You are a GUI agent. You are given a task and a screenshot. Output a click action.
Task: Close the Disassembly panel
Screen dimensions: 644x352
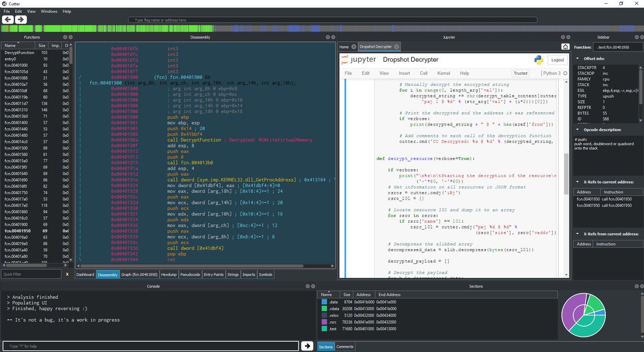[x=332, y=37]
